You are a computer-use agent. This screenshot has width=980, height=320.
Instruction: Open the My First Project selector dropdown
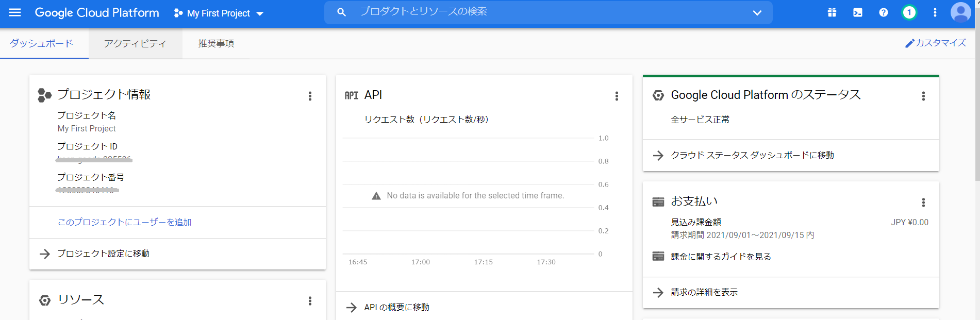tap(219, 13)
